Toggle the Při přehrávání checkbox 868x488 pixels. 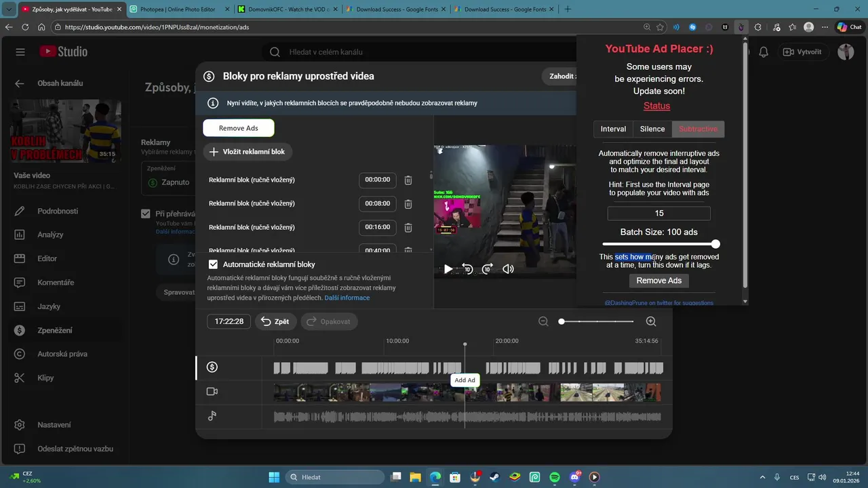pyautogui.click(x=145, y=213)
